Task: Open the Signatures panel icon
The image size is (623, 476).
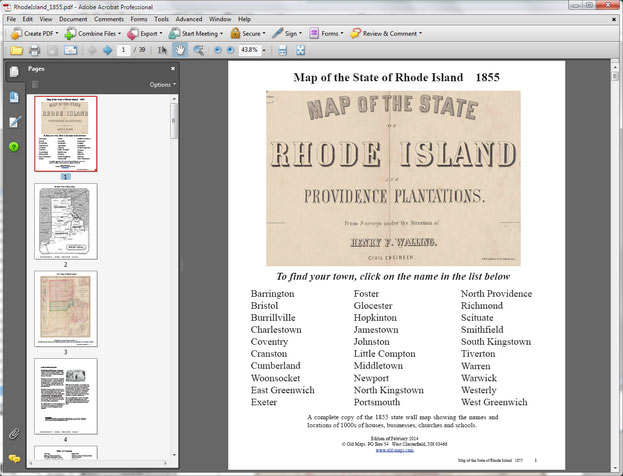Action: (14, 122)
